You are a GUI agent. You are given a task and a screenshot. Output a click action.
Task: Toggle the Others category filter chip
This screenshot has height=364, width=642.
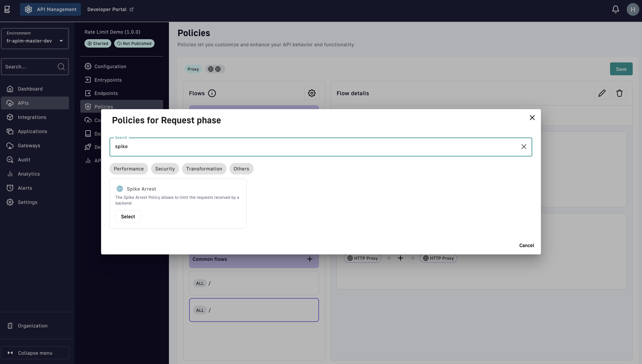(x=241, y=169)
